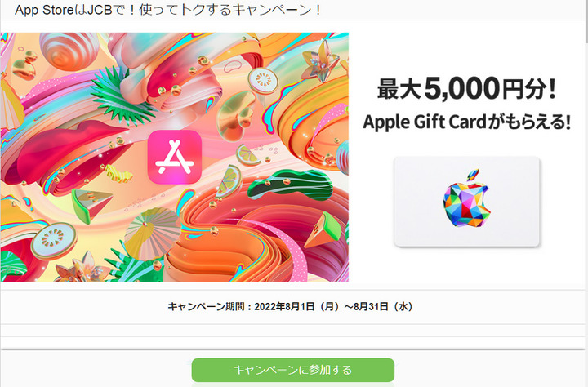Click the round melon slice near top
The height and width of the screenshot is (387, 588).
pos(262,79)
